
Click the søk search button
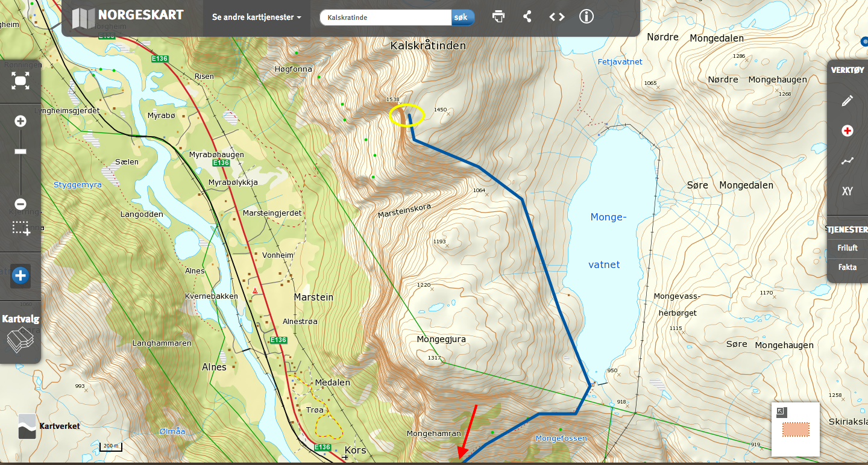click(x=462, y=17)
